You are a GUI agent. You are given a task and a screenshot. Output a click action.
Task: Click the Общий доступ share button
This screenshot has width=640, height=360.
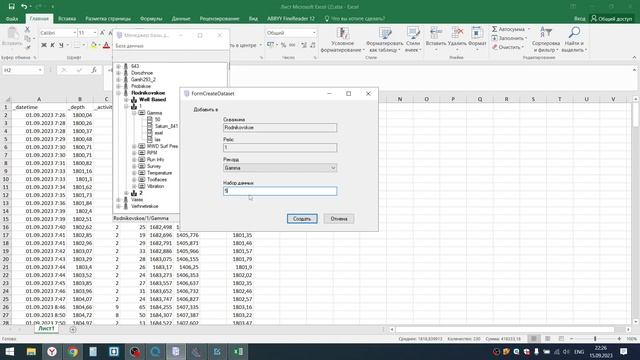(611, 19)
